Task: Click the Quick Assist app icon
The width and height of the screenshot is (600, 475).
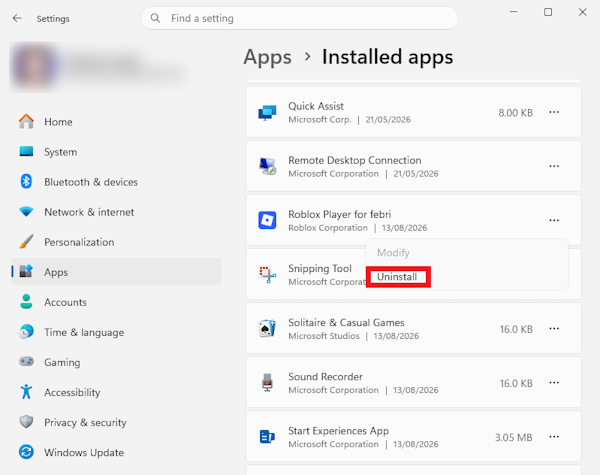Action: pos(267,113)
